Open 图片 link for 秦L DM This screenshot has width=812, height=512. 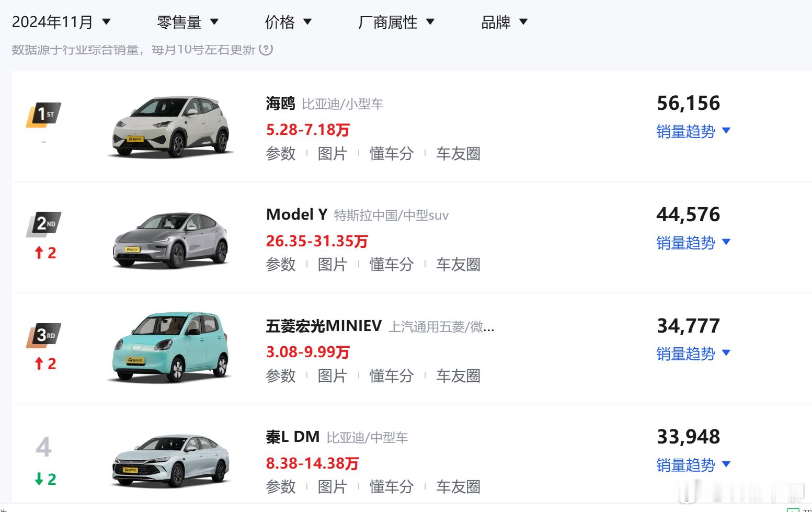tap(333, 487)
